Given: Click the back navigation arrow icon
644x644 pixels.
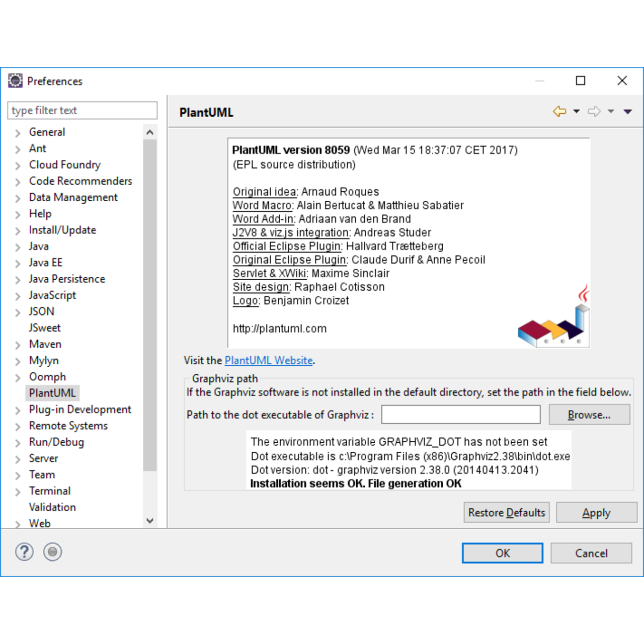Looking at the screenshot, I should 559,111.
